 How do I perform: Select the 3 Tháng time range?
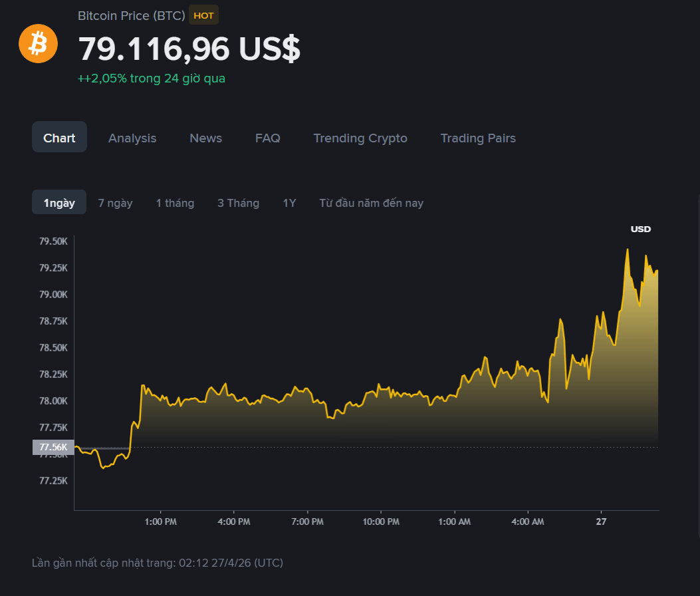(239, 203)
